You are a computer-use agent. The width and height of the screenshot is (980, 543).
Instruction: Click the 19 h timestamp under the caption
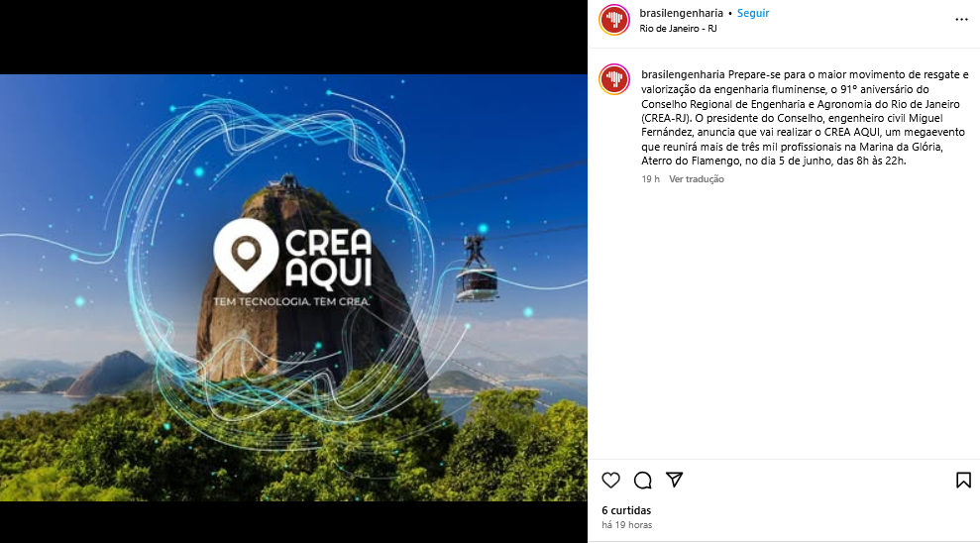(x=650, y=179)
